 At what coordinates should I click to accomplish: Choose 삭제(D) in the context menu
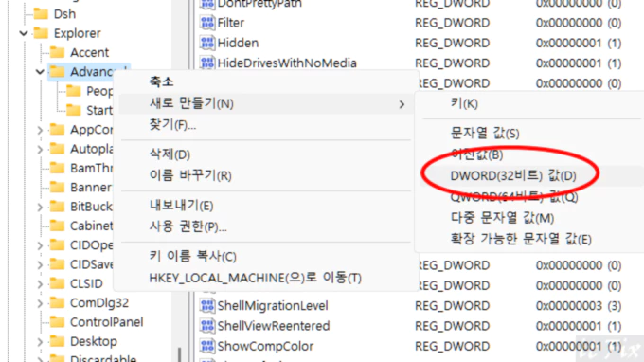click(x=266, y=154)
